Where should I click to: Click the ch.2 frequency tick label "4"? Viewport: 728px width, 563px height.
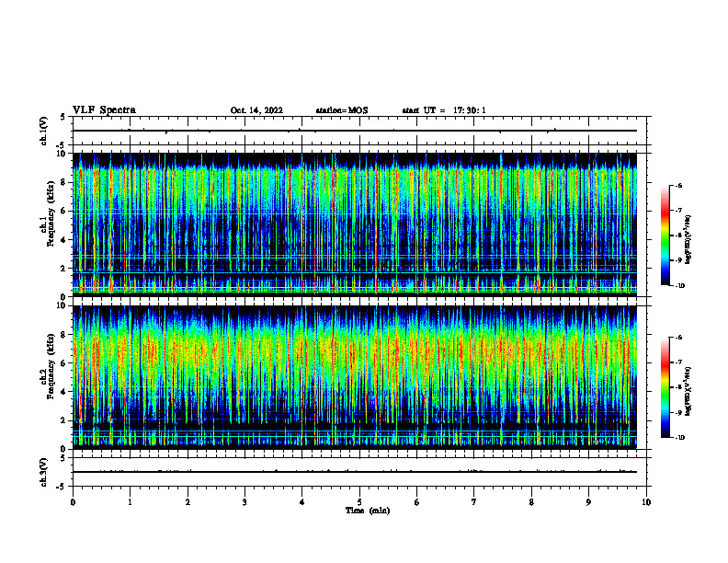pyautogui.click(x=64, y=392)
